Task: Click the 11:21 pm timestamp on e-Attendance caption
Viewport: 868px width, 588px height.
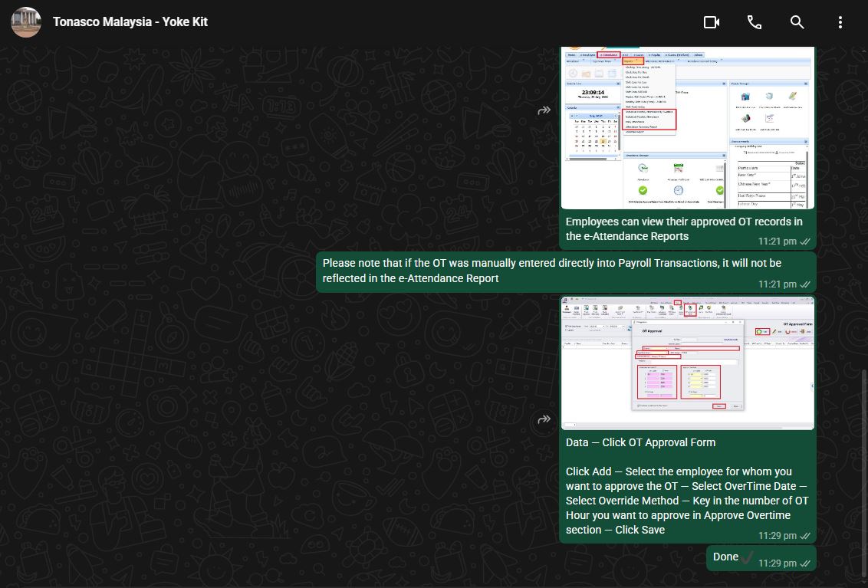Action: (778, 241)
